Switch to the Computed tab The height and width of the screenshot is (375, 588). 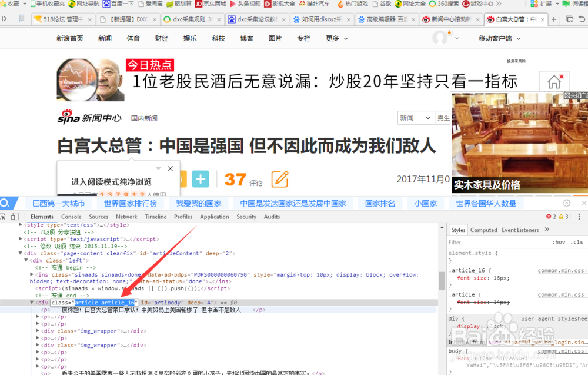[x=484, y=230]
